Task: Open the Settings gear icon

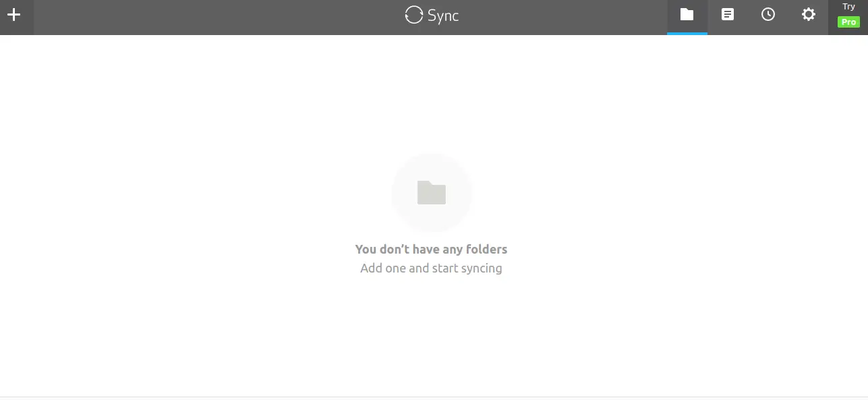Action: coord(809,15)
